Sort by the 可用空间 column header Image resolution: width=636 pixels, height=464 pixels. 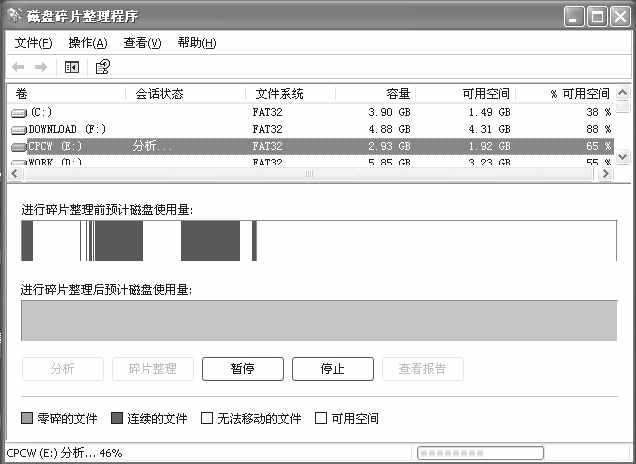pos(466,94)
